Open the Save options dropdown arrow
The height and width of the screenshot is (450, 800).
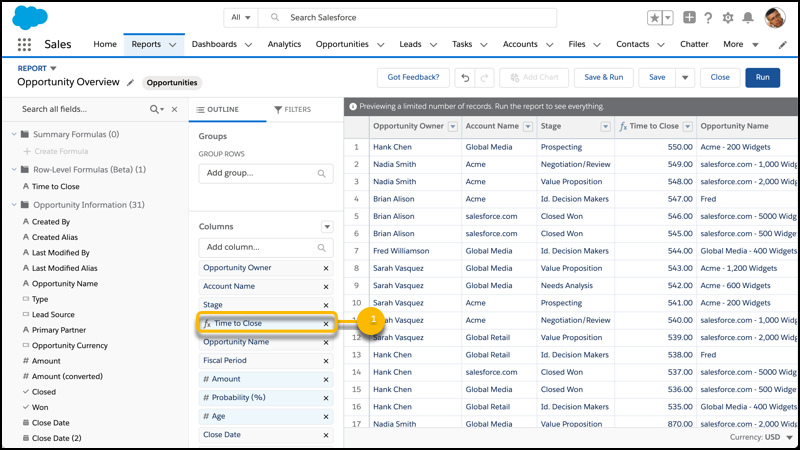(685, 78)
